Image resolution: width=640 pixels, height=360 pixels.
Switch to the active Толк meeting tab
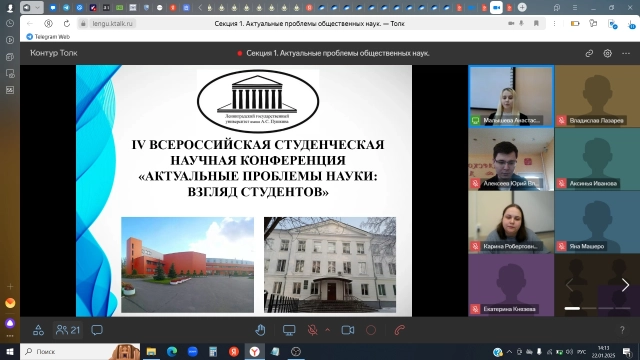click(496, 7)
